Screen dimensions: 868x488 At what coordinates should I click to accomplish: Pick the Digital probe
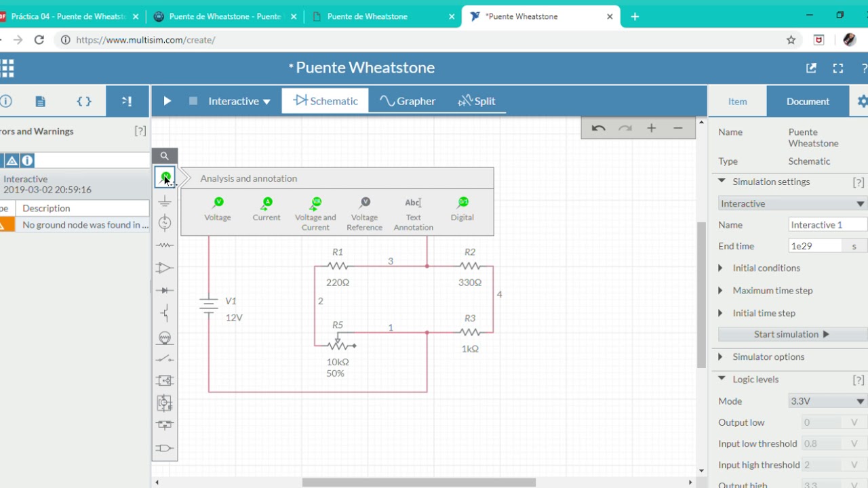462,209
